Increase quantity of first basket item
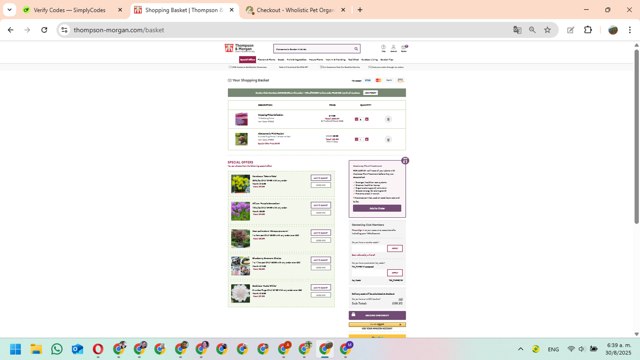 (367, 119)
